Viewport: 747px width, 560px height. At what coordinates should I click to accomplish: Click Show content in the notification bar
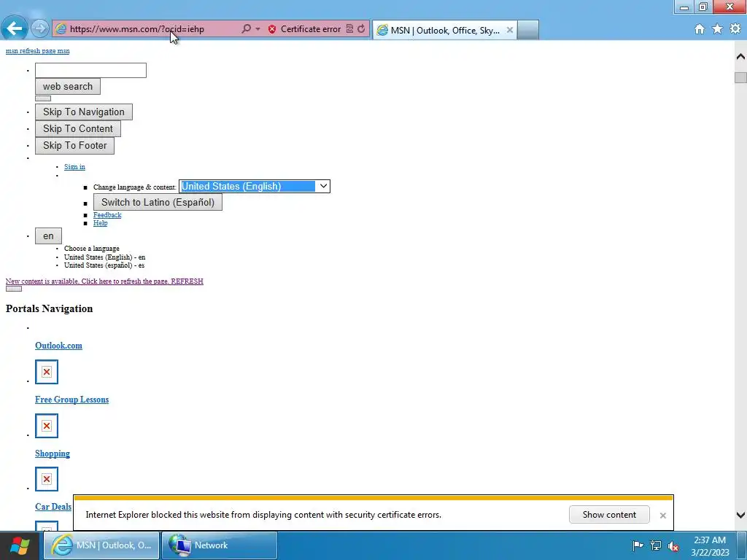click(x=609, y=515)
